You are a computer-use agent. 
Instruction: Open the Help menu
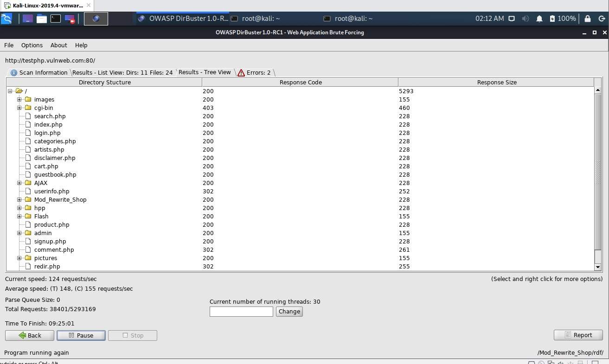click(x=81, y=45)
